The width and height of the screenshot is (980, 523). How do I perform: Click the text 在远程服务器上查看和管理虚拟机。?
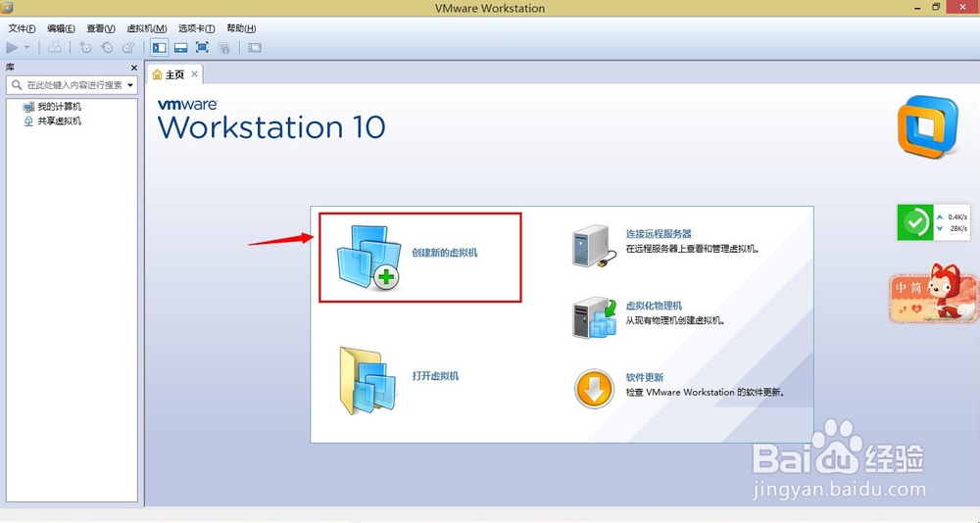693,249
